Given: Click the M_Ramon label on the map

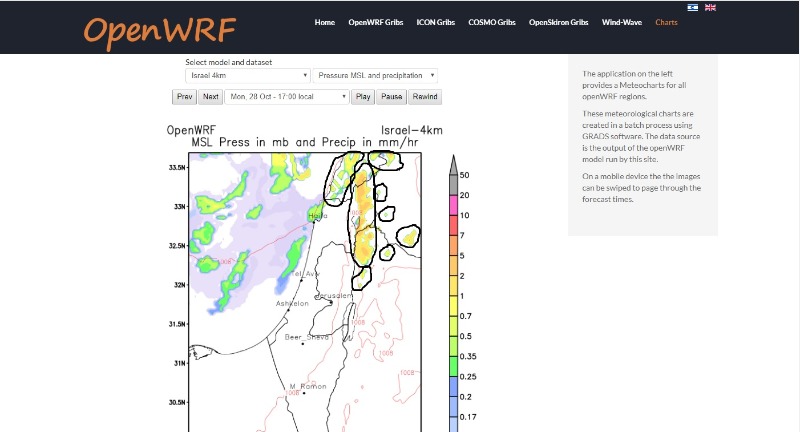Looking at the screenshot, I should (308, 386).
